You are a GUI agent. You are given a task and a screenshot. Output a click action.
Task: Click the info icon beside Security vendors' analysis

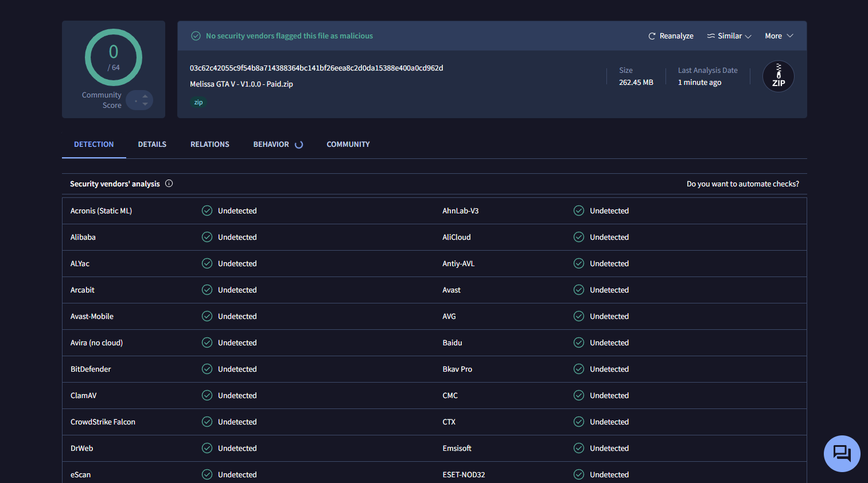(x=169, y=184)
